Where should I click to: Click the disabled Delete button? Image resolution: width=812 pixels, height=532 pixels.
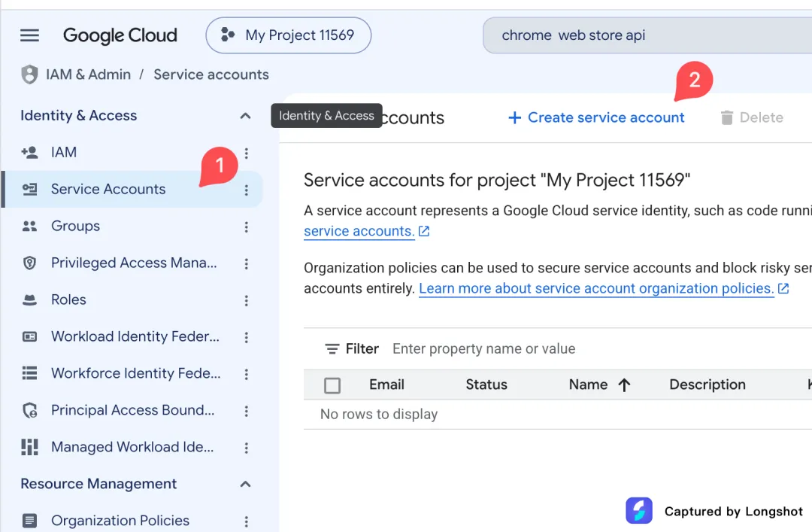click(752, 117)
